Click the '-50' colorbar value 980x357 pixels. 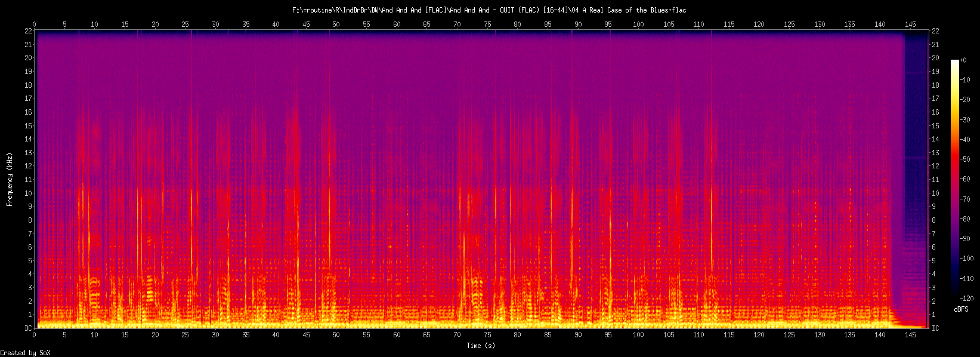tap(964, 159)
